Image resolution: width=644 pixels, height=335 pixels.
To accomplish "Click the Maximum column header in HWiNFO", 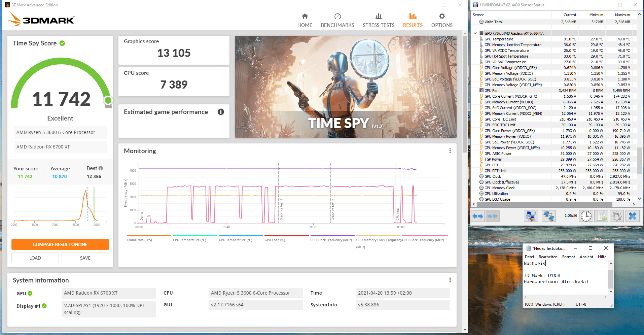I will tap(618, 15).
